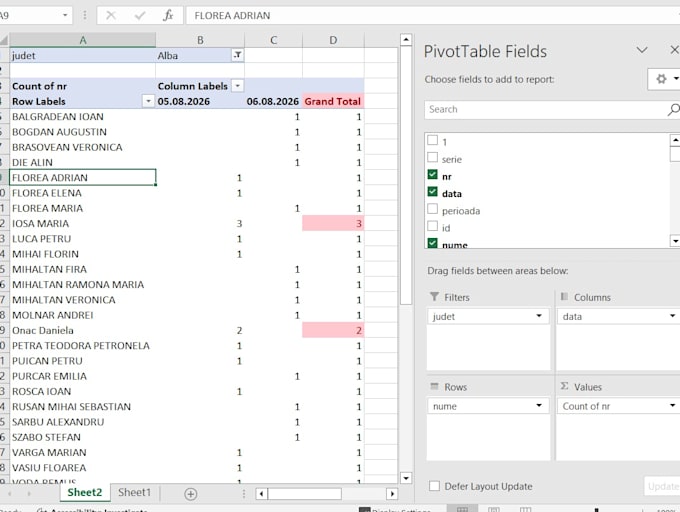
Task: Click the 05.08.2026 column label
Action: 200,101
